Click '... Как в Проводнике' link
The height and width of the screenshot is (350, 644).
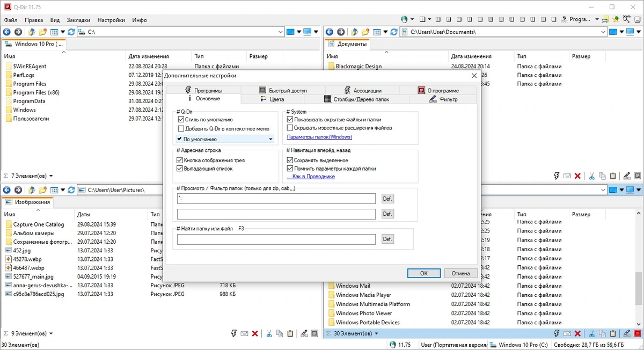(311, 176)
